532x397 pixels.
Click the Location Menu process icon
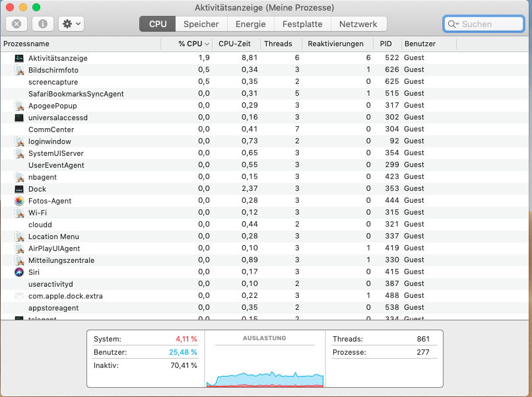coord(19,236)
